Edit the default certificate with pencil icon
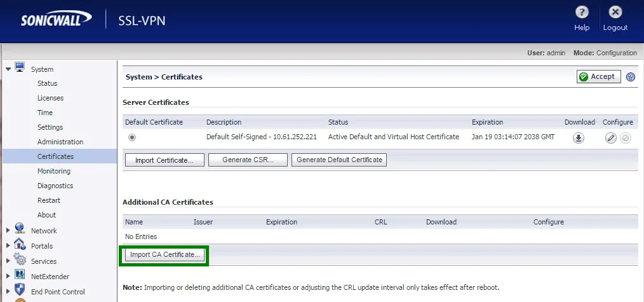Viewport: 644px width, 302px height. point(611,138)
